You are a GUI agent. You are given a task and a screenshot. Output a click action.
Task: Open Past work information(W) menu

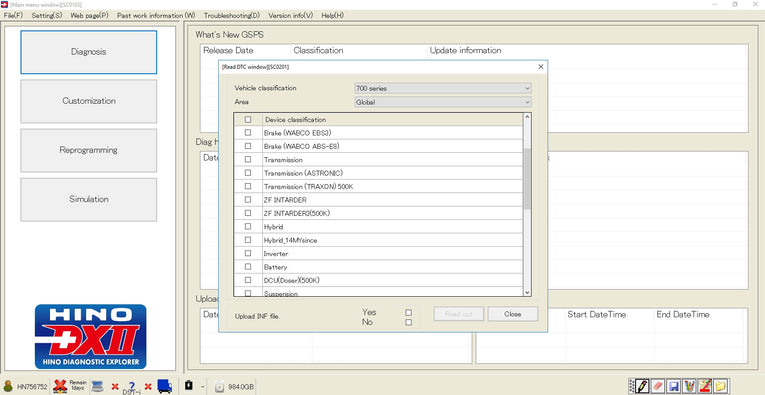(156, 15)
